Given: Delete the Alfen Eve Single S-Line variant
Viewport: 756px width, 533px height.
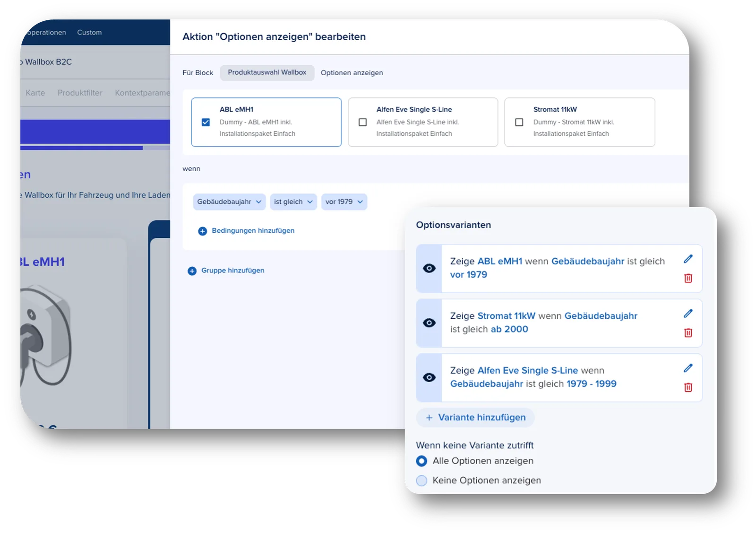Looking at the screenshot, I should coord(688,387).
